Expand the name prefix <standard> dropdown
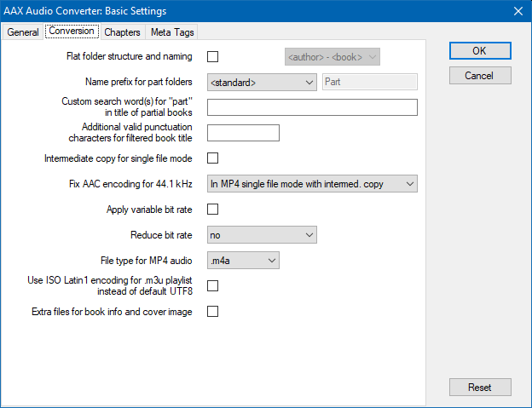The width and height of the screenshot is (532, 408). [262, 83]
